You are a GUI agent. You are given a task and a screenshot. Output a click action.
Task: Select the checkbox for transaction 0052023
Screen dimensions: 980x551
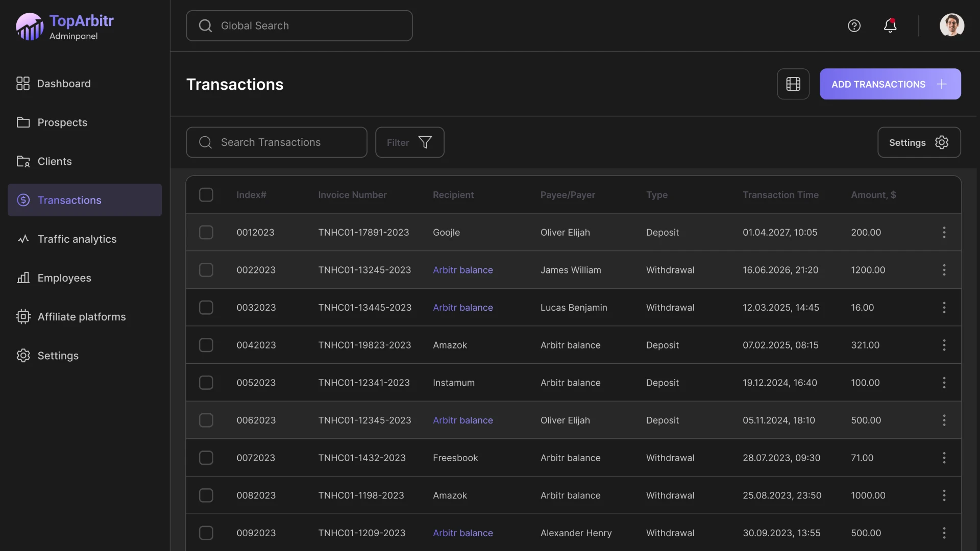[206, 382]
